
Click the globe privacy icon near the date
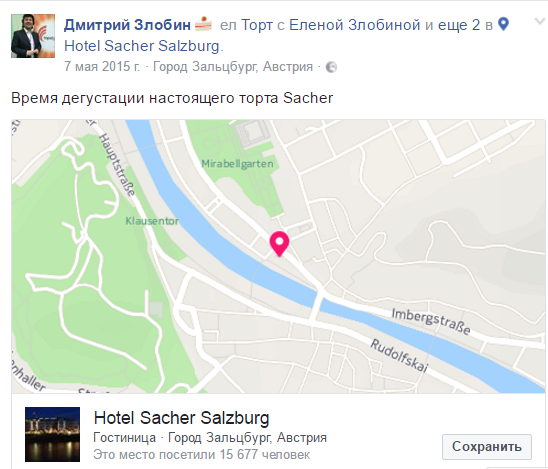pyautogui.click(x=331, y=67)
